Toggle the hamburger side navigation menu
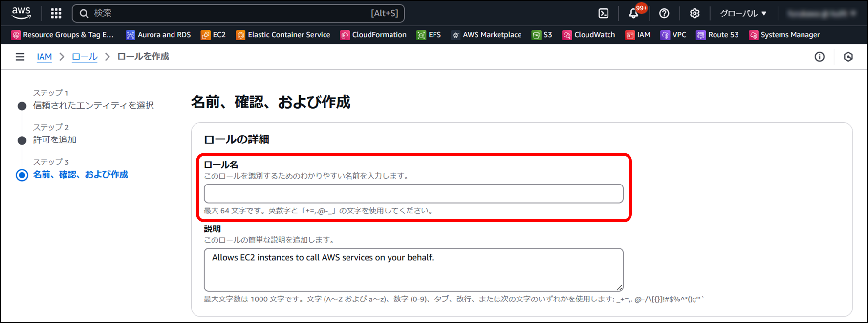The width and height of the screenshot is (868, 323). [x=20, y=57]
